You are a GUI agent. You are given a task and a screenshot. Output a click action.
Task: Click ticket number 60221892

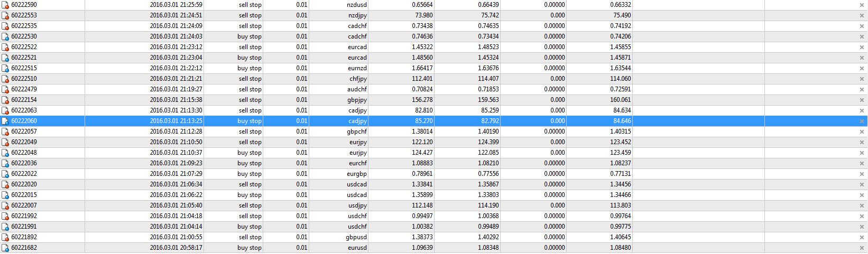click(x=24, y=237)
